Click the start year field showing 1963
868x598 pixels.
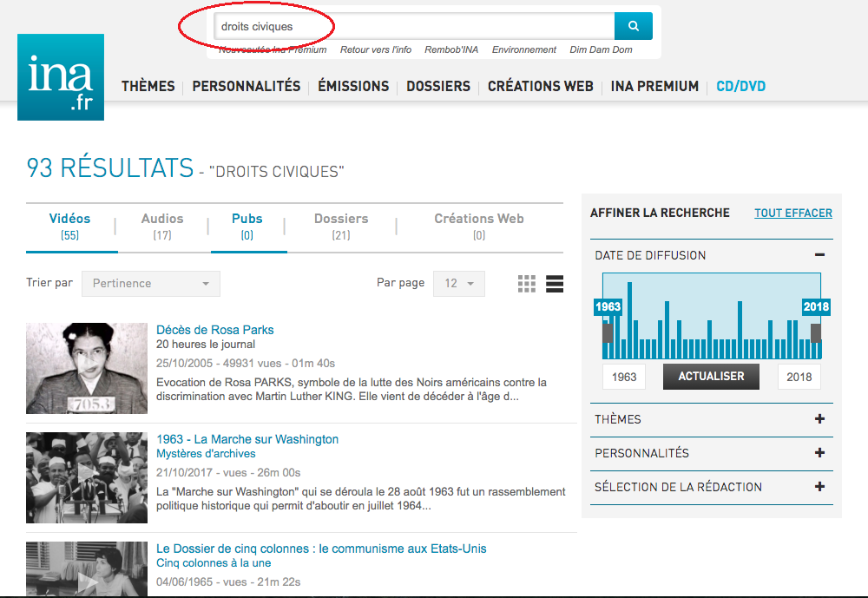click(624, 377)
